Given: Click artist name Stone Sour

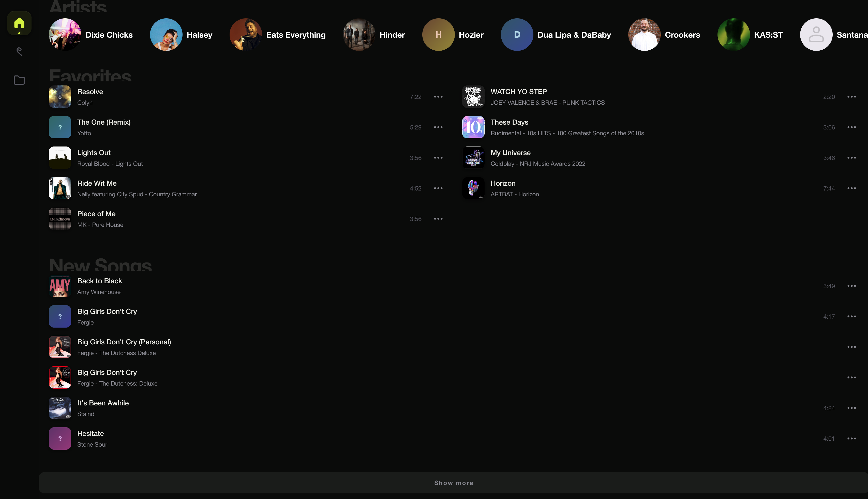Looking at the screenshot, I should (92, 444).
